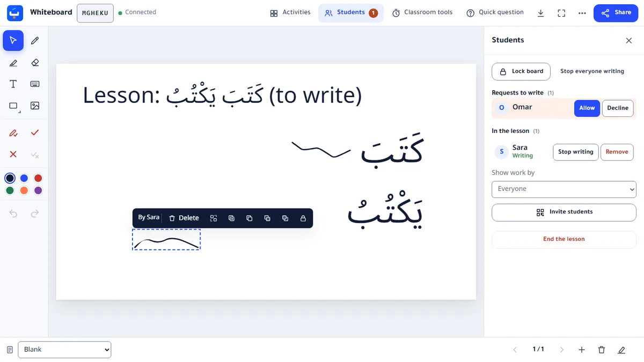Undo the last whiteboard action
The width and height of the screenshot is (644, 362).
(x=13, y=214)
